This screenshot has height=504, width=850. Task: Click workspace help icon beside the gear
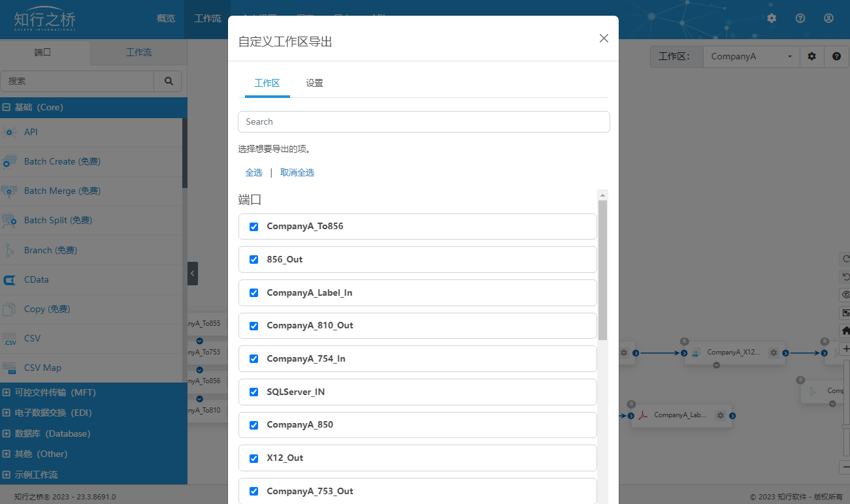tap(836, 56)
